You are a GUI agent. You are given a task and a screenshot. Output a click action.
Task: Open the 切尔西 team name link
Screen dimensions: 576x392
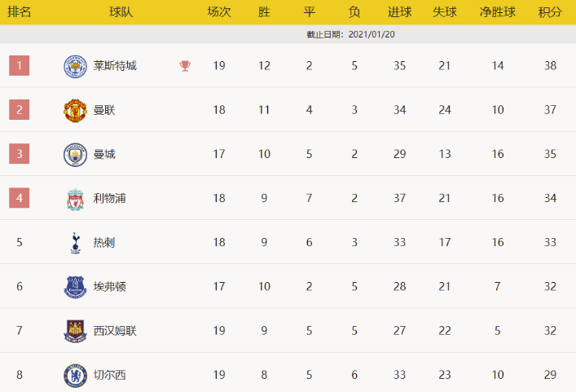(x=109, y=375)
